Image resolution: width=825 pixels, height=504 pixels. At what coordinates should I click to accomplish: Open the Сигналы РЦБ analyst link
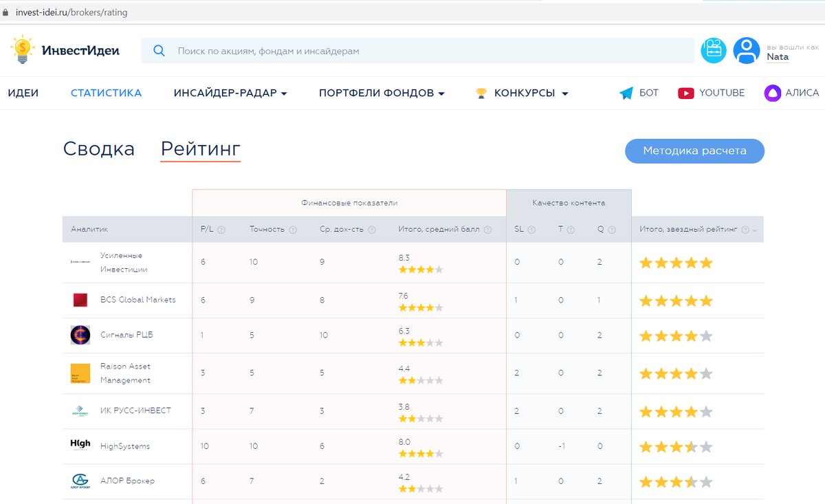[x=126, y=336]
